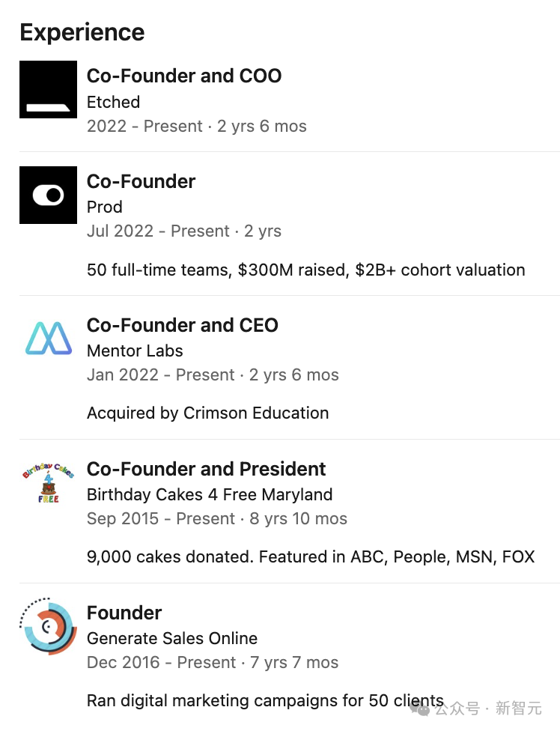This screenshot has height=731, width=560.
Task: Click the Prod company logo icon
Action: pos(49,195)
